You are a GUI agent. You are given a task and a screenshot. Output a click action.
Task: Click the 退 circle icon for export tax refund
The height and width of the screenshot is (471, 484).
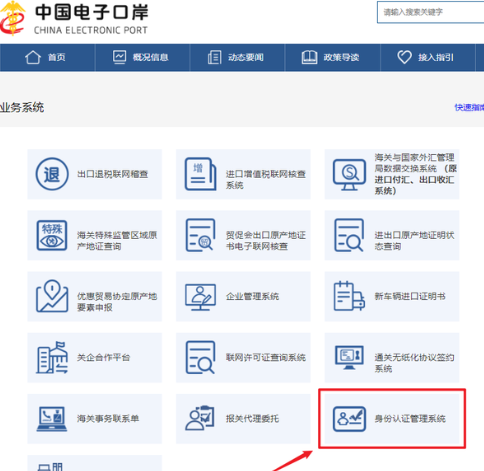pos(52,174)
